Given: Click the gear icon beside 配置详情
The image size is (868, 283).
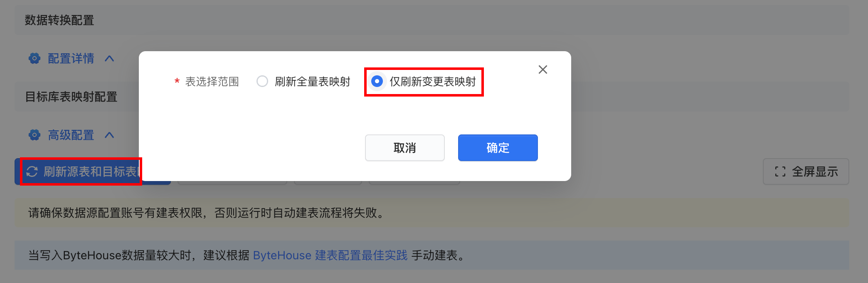Looking at the screenshot, I should (x=35, y=59).
